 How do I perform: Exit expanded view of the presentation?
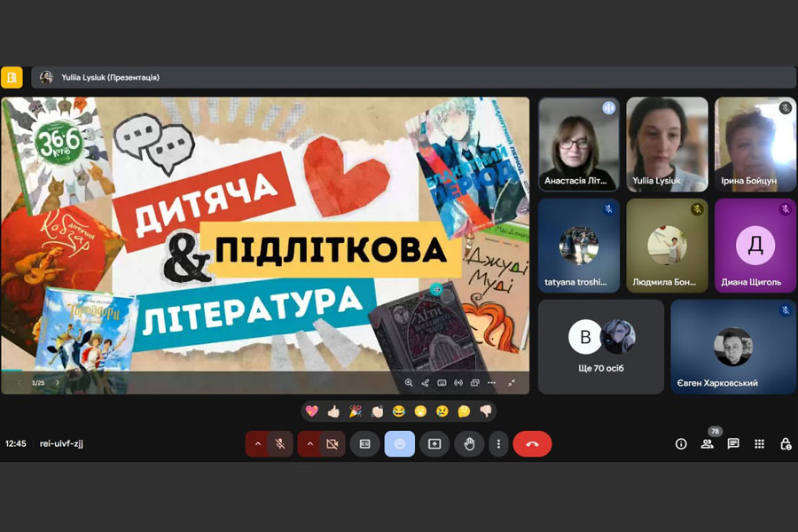click(512, 383)
